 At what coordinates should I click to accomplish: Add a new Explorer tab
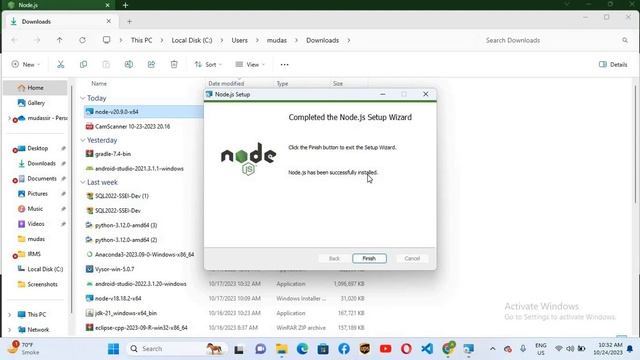click(129, 21)
